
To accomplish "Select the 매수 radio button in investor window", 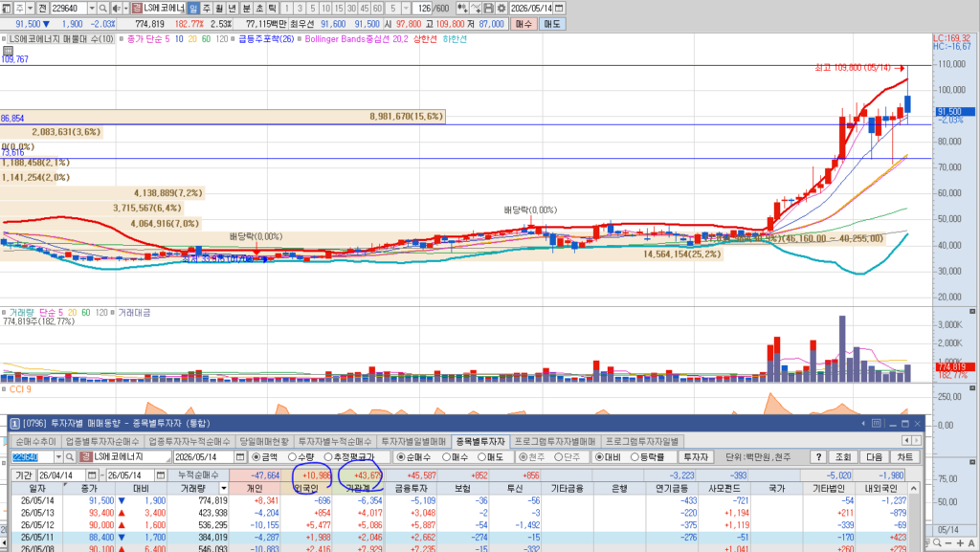I will coord(446,457).
